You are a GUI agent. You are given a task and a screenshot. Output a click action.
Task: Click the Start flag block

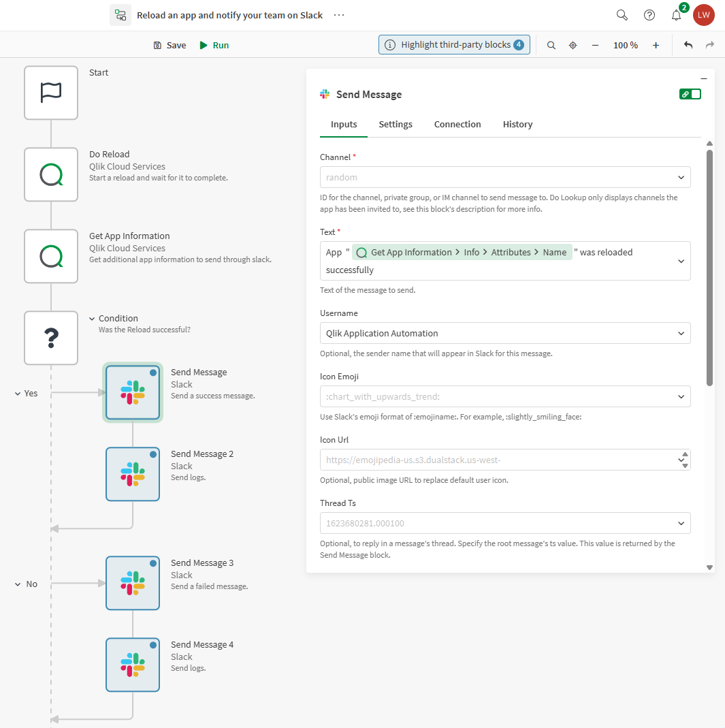tap(51, 93)
